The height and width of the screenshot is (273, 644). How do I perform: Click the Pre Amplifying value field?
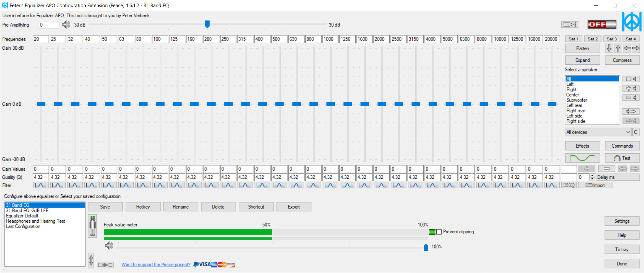[49, 25]
